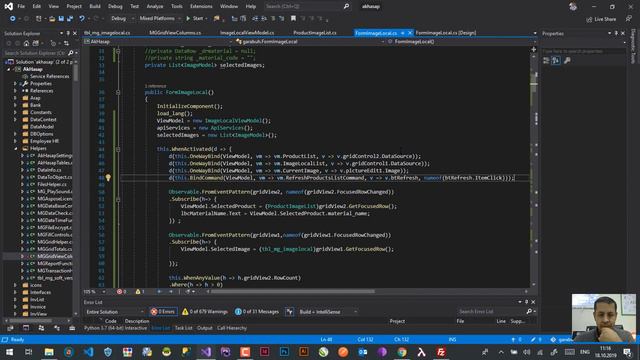Click the Navigate Backward toolbar icon
The width and height of the screenshot is (640, 360).
13,19
